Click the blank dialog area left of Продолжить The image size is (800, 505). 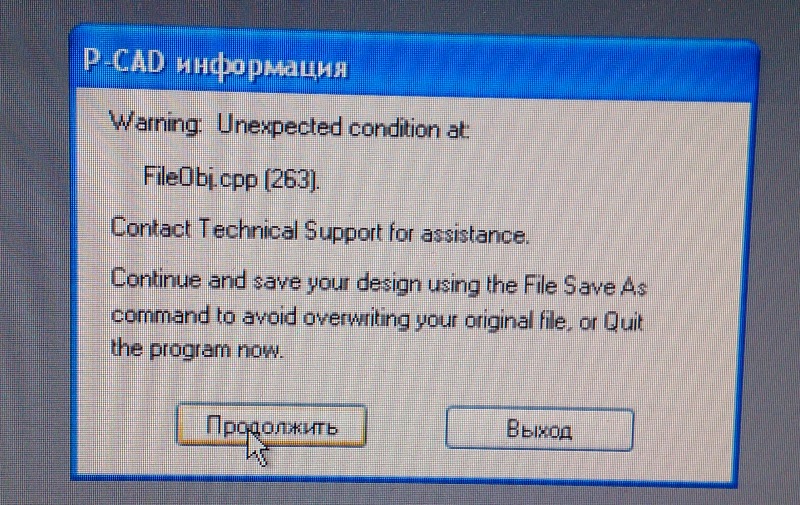tap(127, 424)
